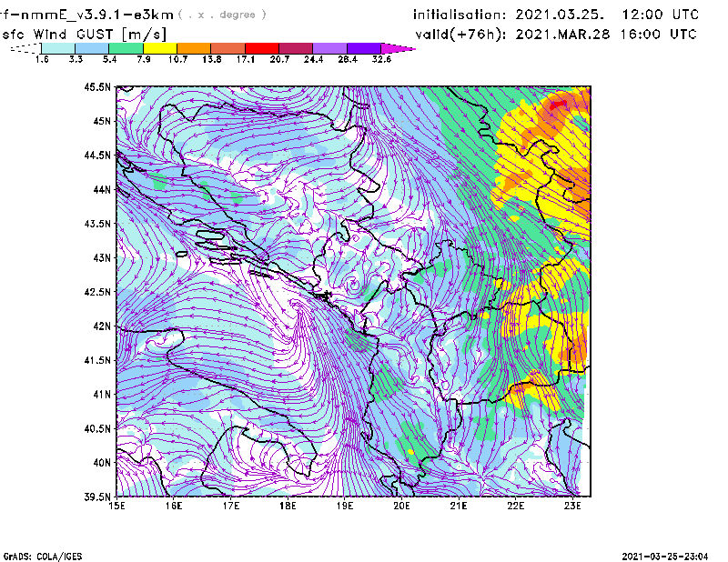Click the orange 10.7 legend swatch
The height and width of the screenshot is (562, 728).
(x=194, y=48)
